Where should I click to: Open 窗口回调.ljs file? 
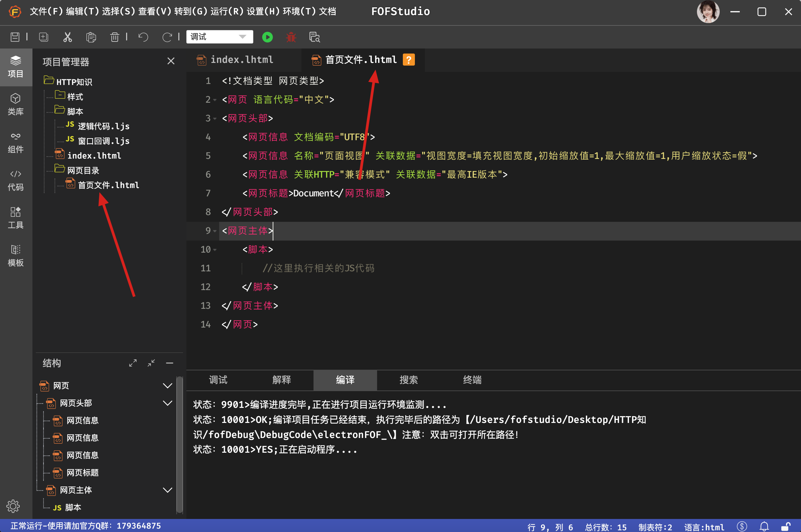pyautogui.click(x=103, y=141)
